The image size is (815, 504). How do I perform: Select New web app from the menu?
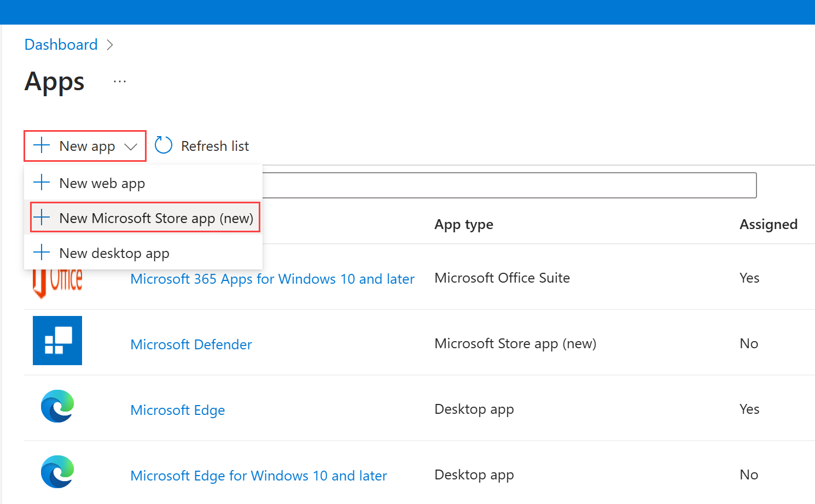102,183
